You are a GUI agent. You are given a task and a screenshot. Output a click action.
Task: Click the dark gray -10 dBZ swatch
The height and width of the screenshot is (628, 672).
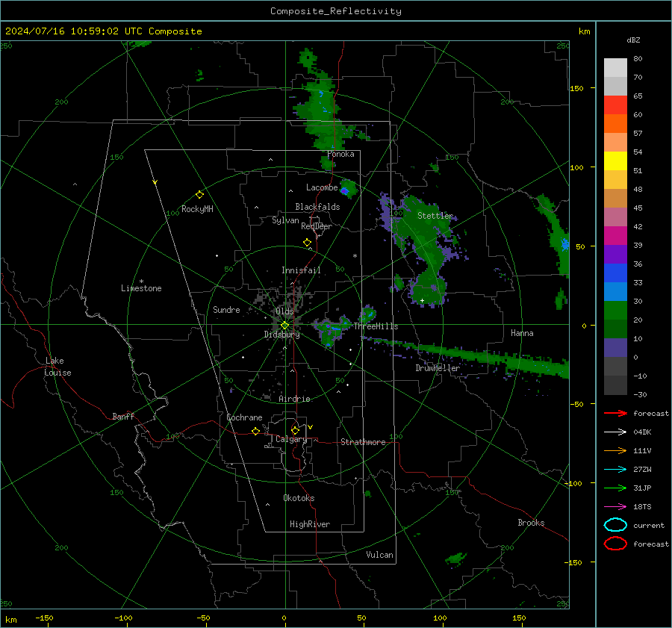click(615, 385)
